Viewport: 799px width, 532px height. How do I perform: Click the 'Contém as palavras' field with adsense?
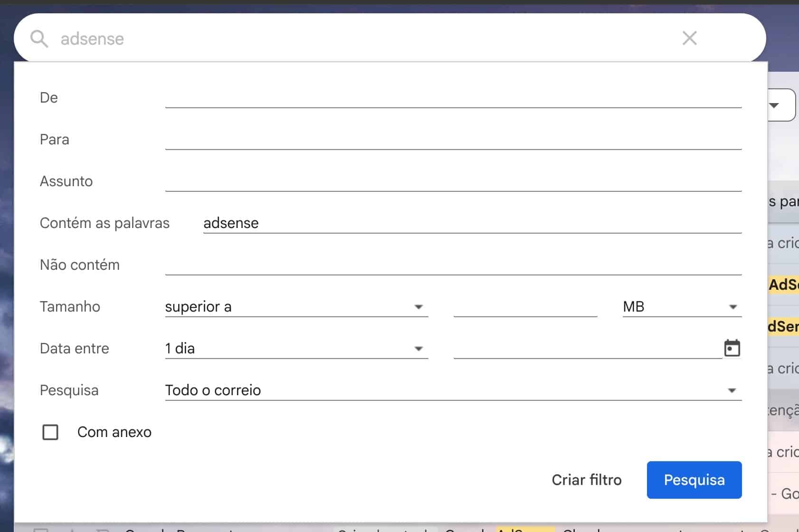coord(472,223)
